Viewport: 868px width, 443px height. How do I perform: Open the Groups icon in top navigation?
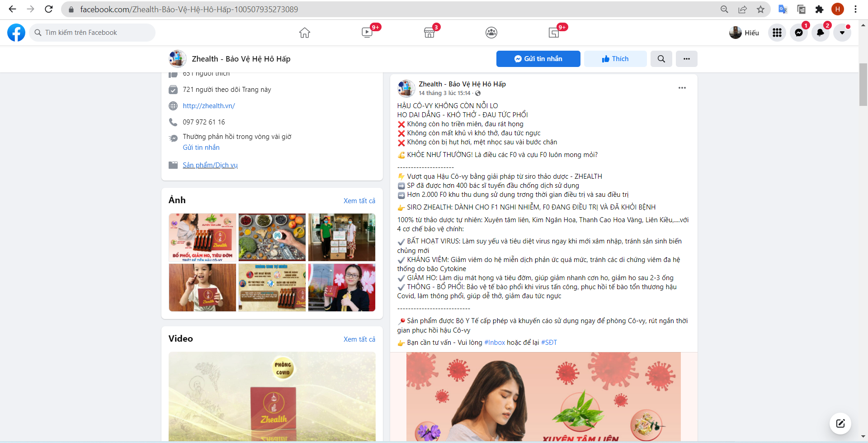[491, 33]
